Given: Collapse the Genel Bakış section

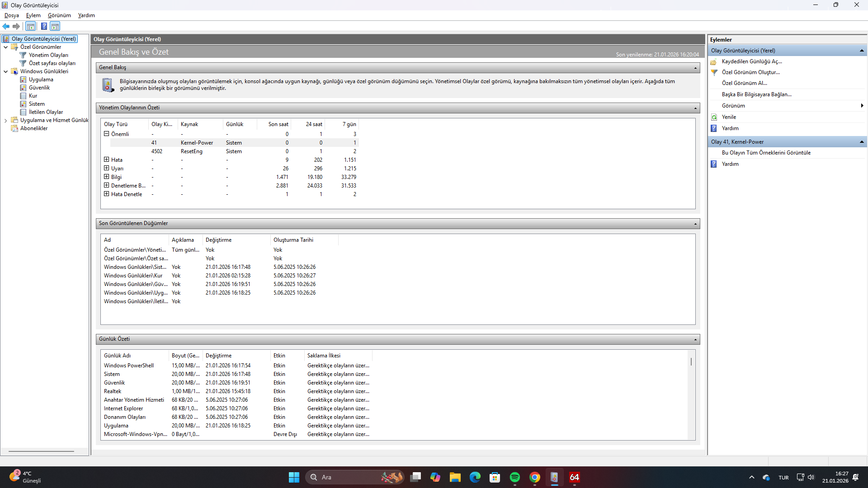Looking at the screenshot, I should pos(695,68).
